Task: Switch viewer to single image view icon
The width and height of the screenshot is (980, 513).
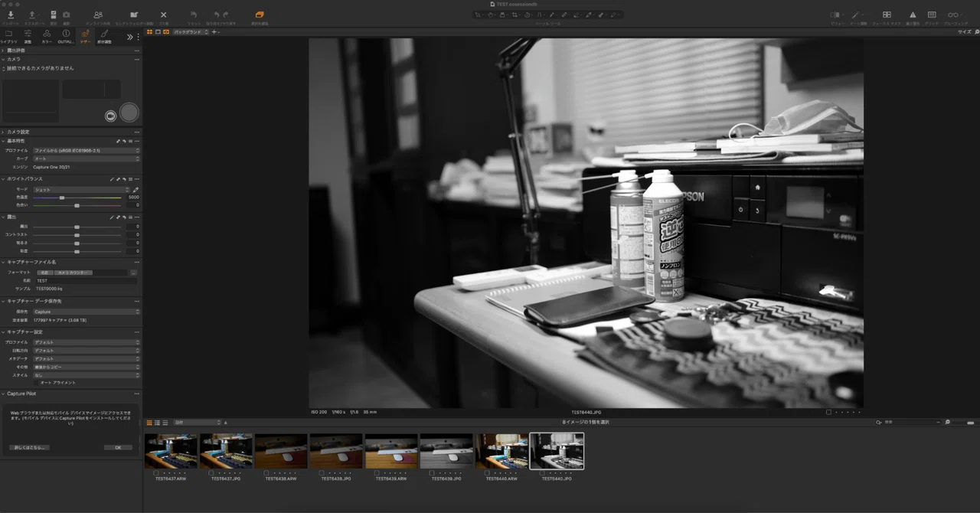Action: (x=158, y=32)
